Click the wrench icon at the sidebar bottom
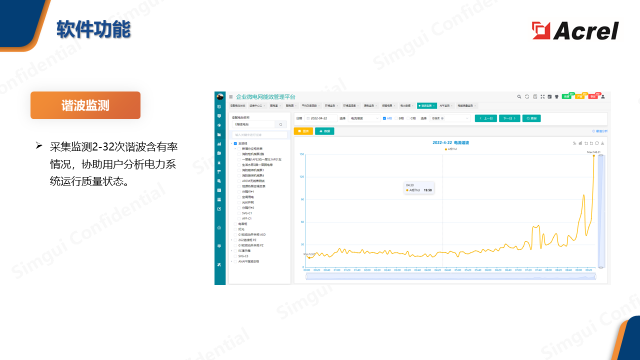 pos(219,264)
